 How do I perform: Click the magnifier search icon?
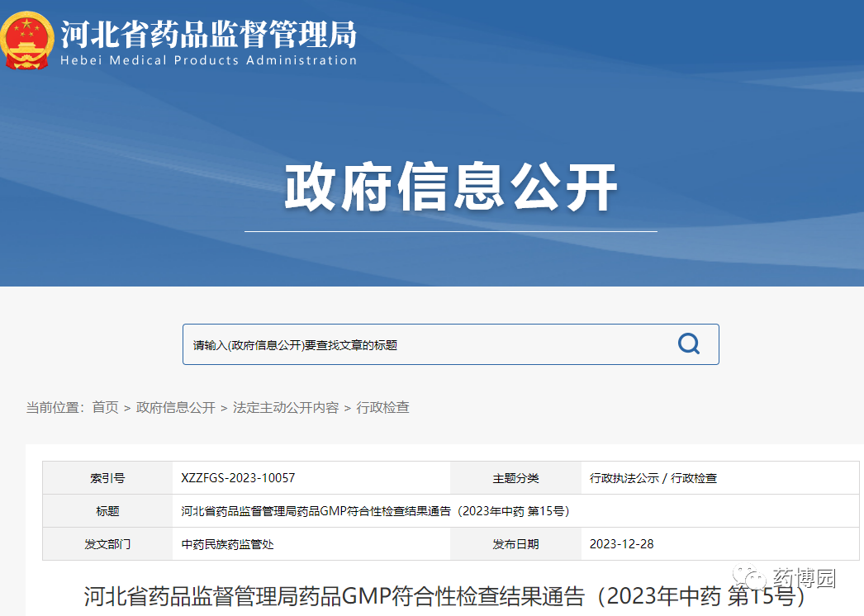pyautogui.click(x=688, y=344)
